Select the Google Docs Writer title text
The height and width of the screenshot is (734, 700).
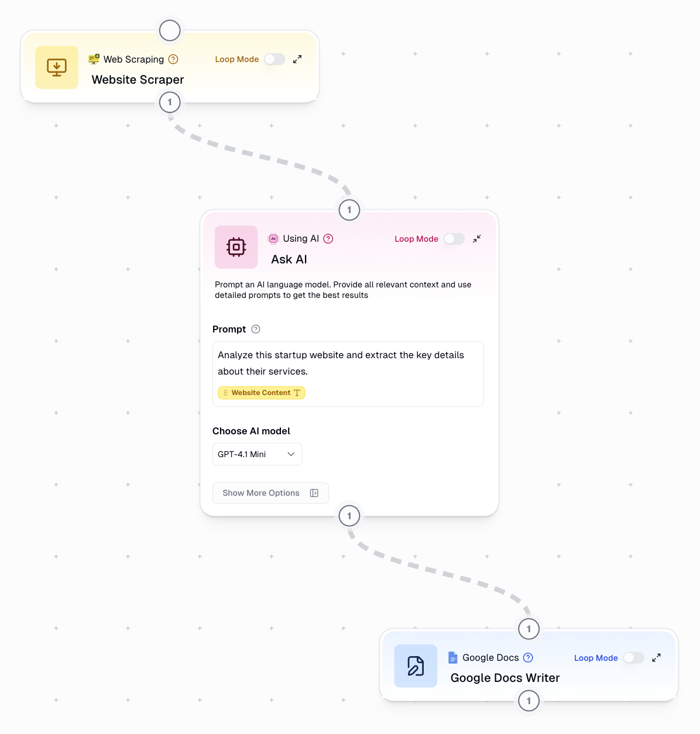505,678
